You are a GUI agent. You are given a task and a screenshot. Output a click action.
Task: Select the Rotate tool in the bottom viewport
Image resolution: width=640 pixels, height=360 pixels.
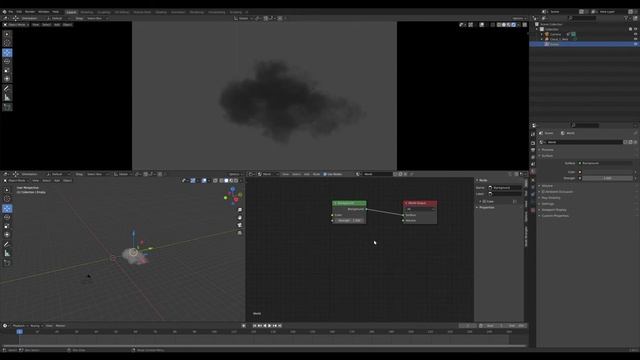click(x=7, y=217)
